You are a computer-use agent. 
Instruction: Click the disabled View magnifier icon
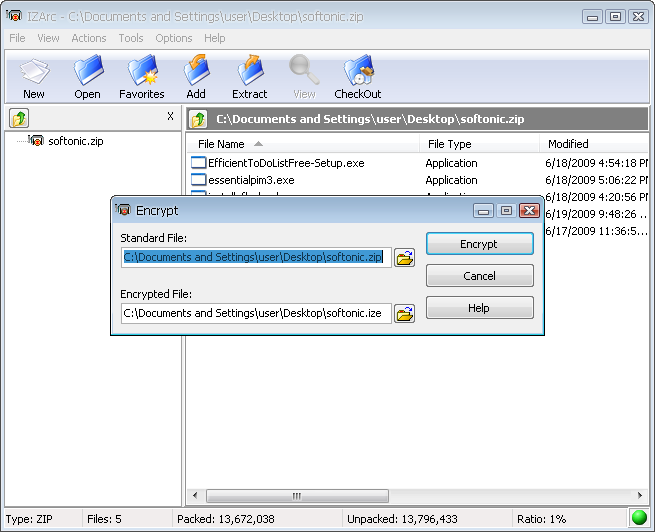tap(304, 69)
